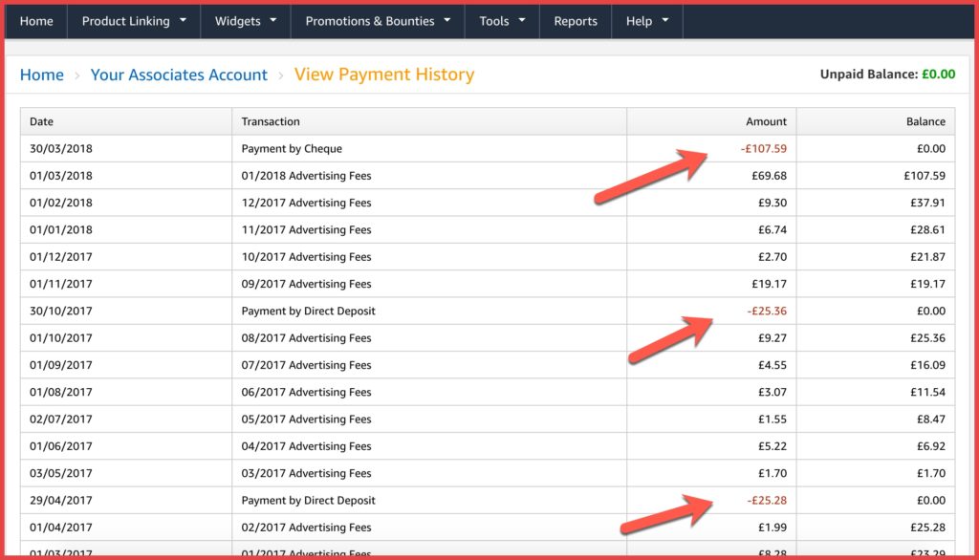Select the 04/2017 Advertising Fees row
The width and height of the screenshot is (979, 560).
click(x=488, y=446)
